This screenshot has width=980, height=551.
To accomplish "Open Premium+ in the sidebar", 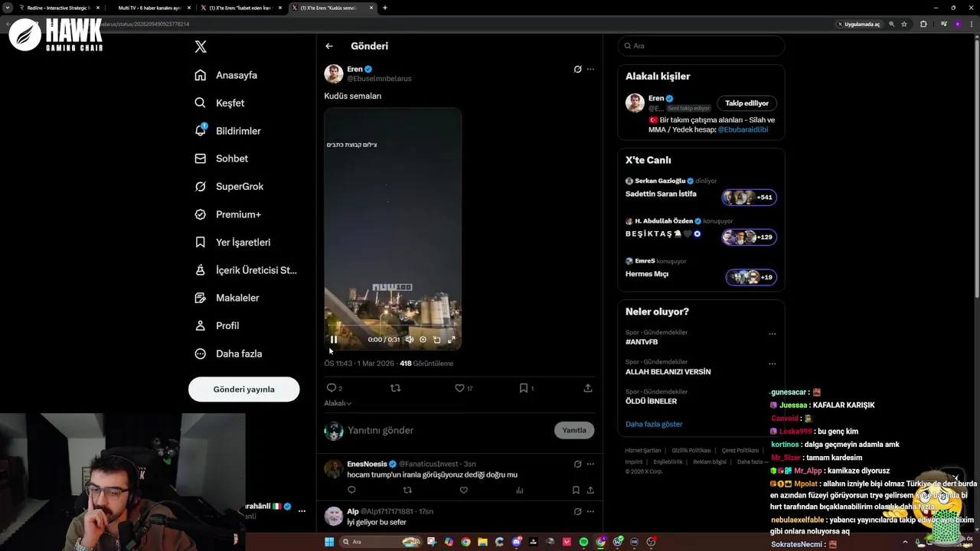I will [228, 214].
